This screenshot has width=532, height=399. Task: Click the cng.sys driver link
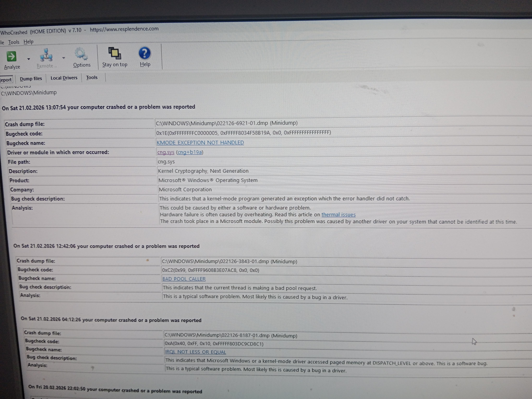[166, 152]
